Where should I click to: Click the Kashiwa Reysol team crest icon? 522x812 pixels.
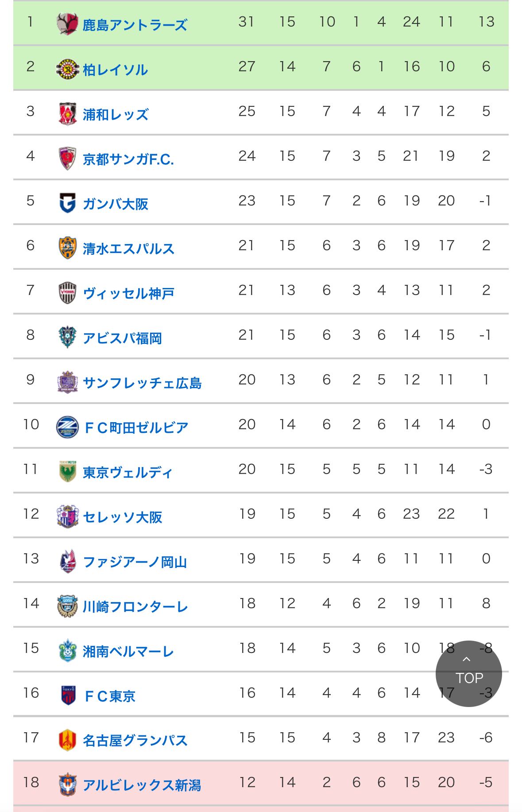(67, 69)
